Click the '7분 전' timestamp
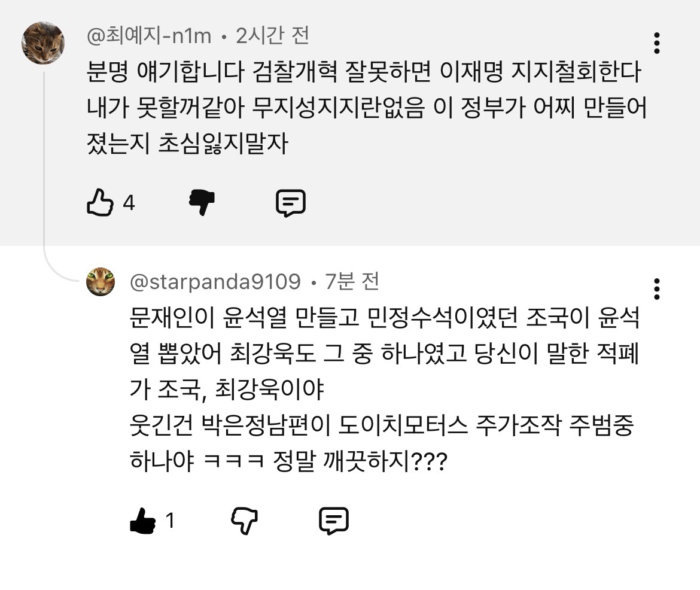 tap(352, 282)
